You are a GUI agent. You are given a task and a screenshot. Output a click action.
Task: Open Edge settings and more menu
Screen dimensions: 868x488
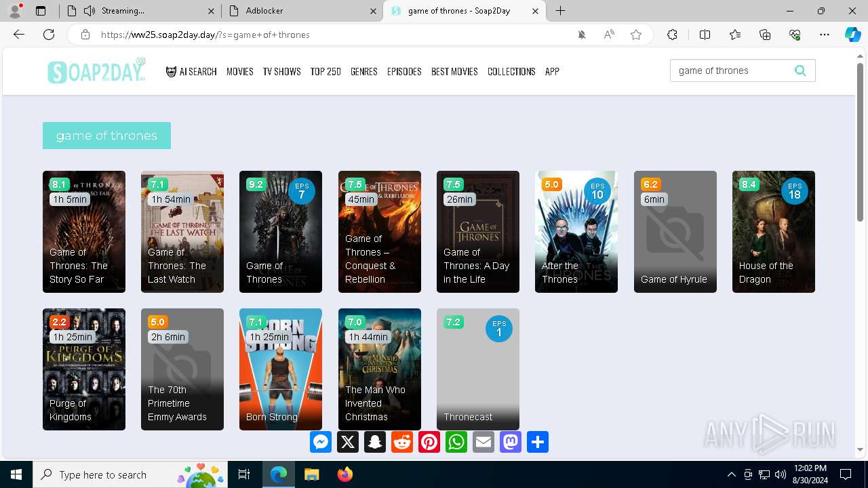tap(825, 35)
